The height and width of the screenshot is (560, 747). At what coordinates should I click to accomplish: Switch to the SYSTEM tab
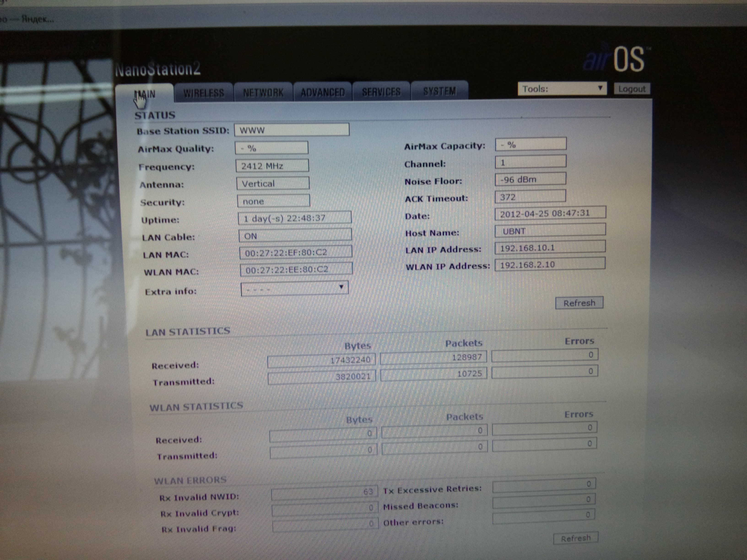pyautogui.click(x=439, y=90)
